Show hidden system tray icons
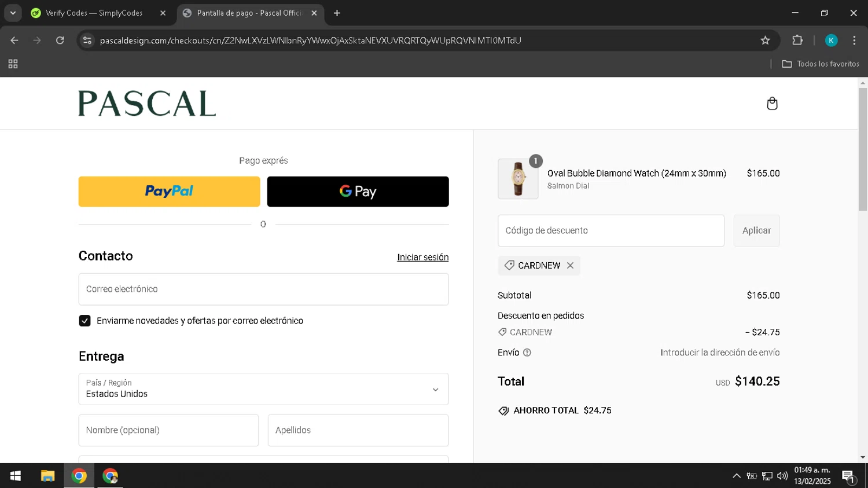The width and height of the screenshot is (868, 488). coord(737,476)
